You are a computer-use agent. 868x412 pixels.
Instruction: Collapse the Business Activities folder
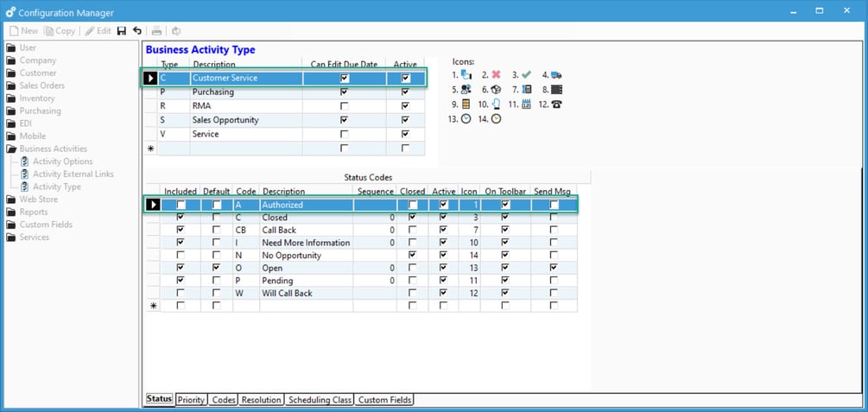pos(10,149)
